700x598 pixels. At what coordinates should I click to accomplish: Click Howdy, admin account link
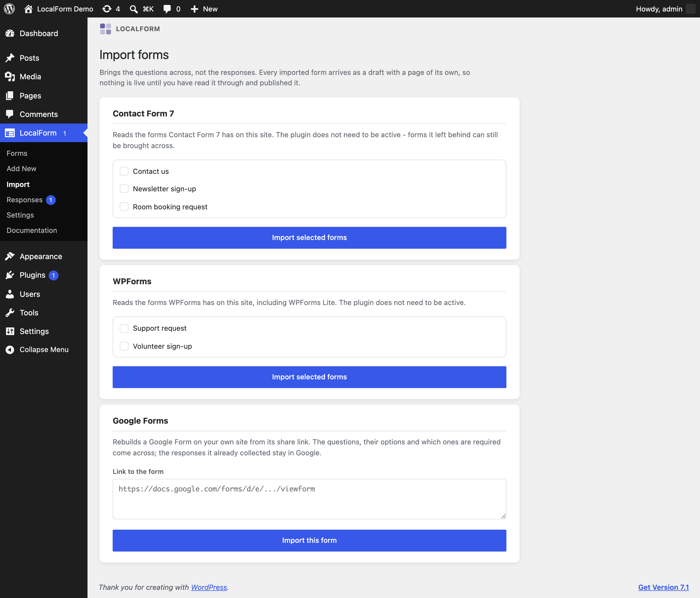[x=659, y=9]
